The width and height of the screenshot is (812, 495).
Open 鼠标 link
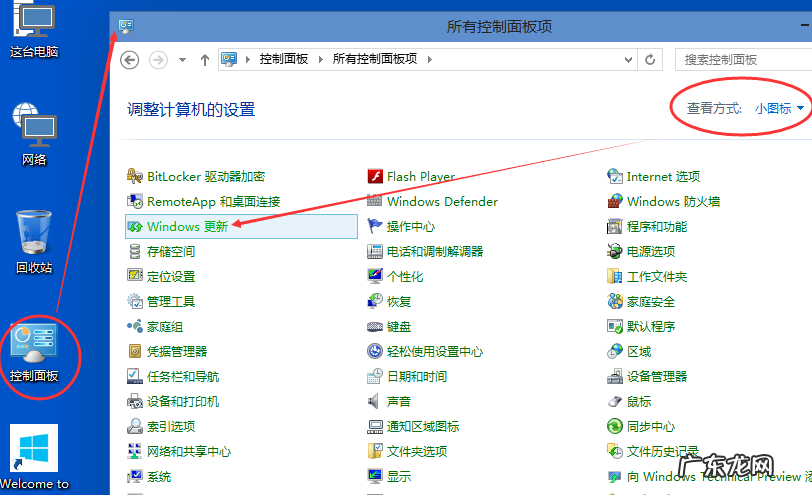point(639,401)
